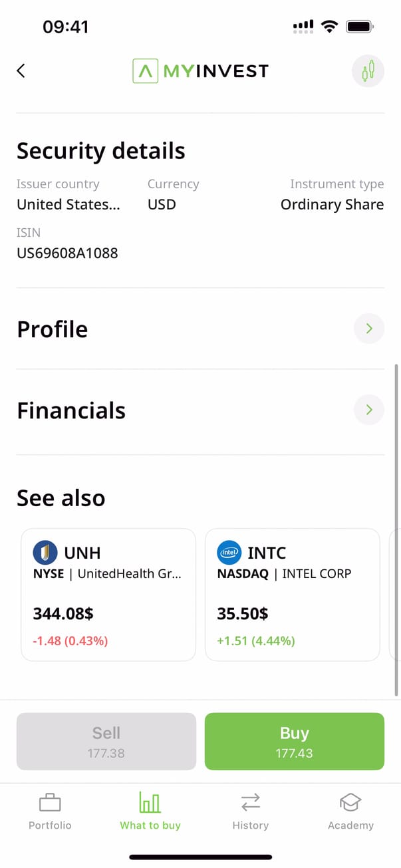Open the candlestick chart icon

pyautogui.click(x=368, y=71)
